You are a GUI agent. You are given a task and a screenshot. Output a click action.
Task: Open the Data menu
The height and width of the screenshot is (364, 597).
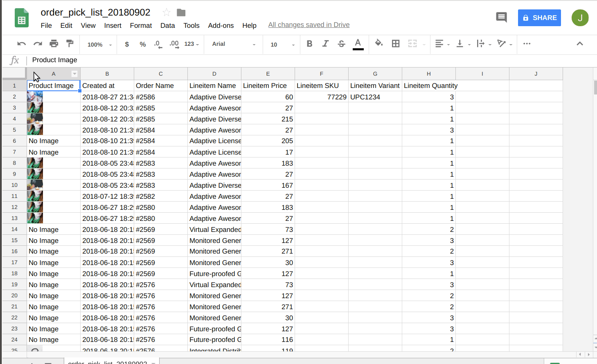[168, 25]
